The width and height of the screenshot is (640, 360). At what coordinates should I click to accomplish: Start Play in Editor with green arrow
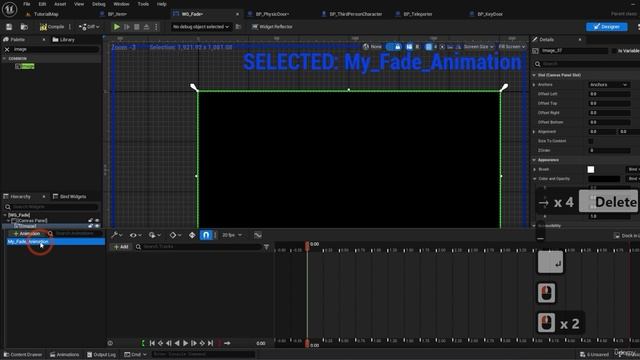click(x=117, y=27)
